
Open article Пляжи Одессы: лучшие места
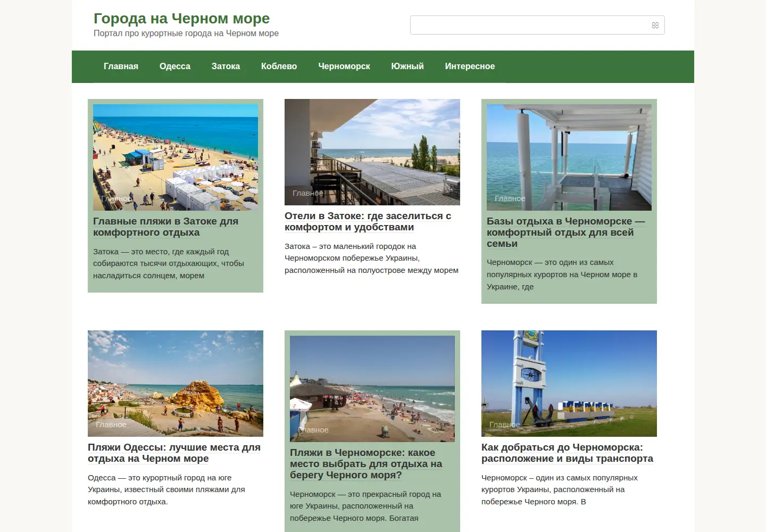pyautogui.click(x=174, y=453)
